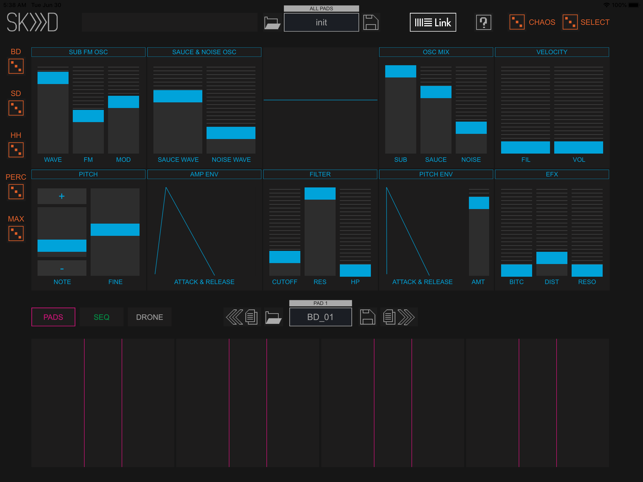
Task: Adjust the velocity VOL slider
Action: click(x=579, y=109)
